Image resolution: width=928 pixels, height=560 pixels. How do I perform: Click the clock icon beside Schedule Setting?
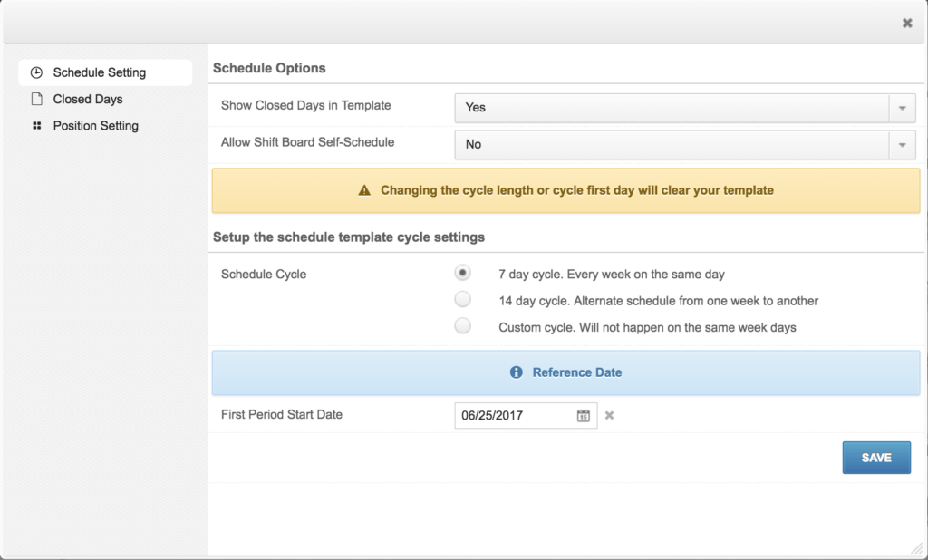(x=36, y=72)
